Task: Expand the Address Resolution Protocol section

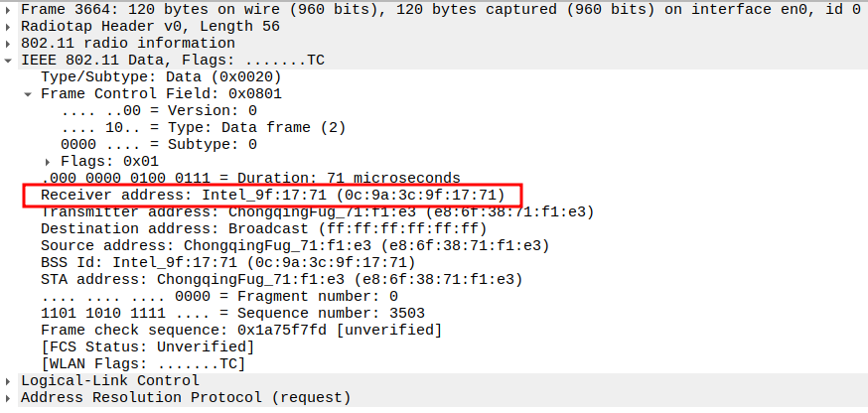Action: [10, 397]
